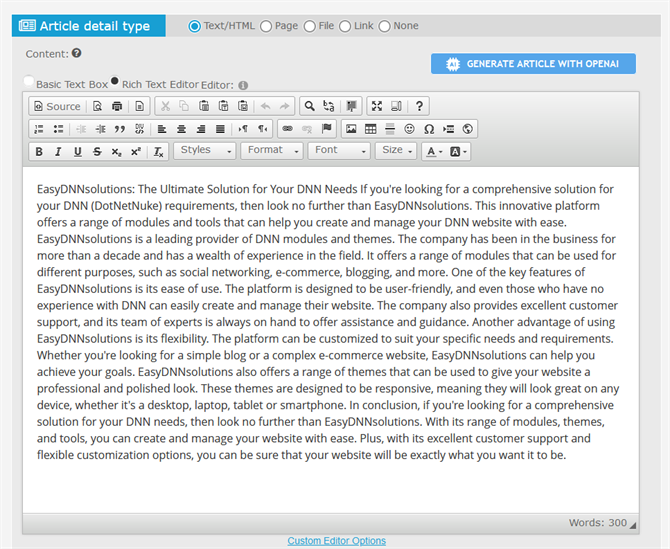The height and width of the screenshot is (549, 670).
Task: Insert a horizontal line
Action: [390, 129]
